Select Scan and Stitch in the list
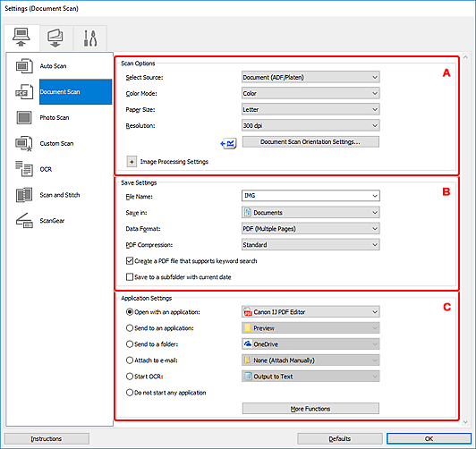The height and width of the screenshot is (449, 476). click(x=60, y=195)
